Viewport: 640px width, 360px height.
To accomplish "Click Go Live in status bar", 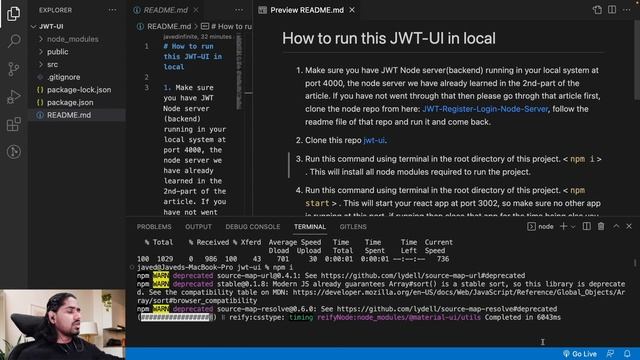I will [580, 354].
